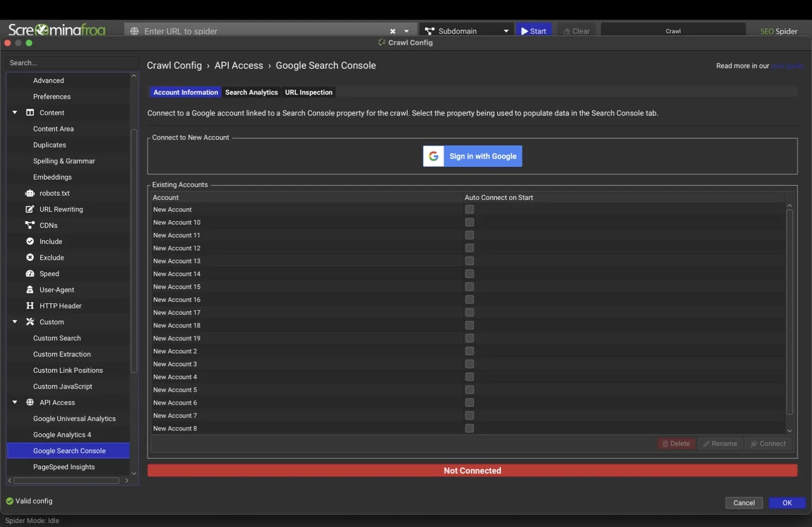Image resolution: width=812 pixels, height=527 pixels.
Task: Click the Delete account button
Action: (x=676, y=444)
